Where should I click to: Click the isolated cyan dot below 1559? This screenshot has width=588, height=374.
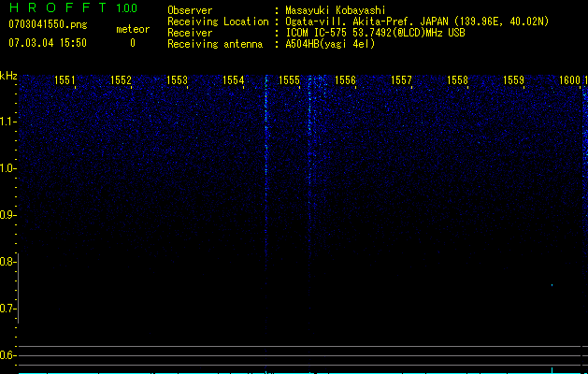(552, 285)
